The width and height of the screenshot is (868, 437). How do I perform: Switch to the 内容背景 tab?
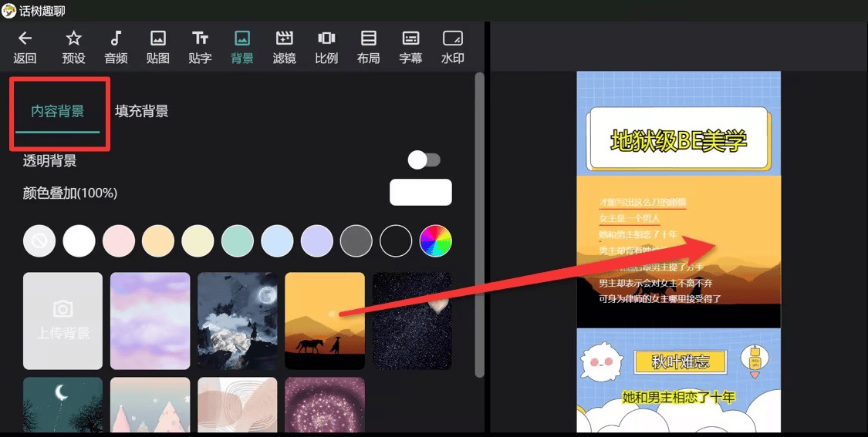point(58,111)
